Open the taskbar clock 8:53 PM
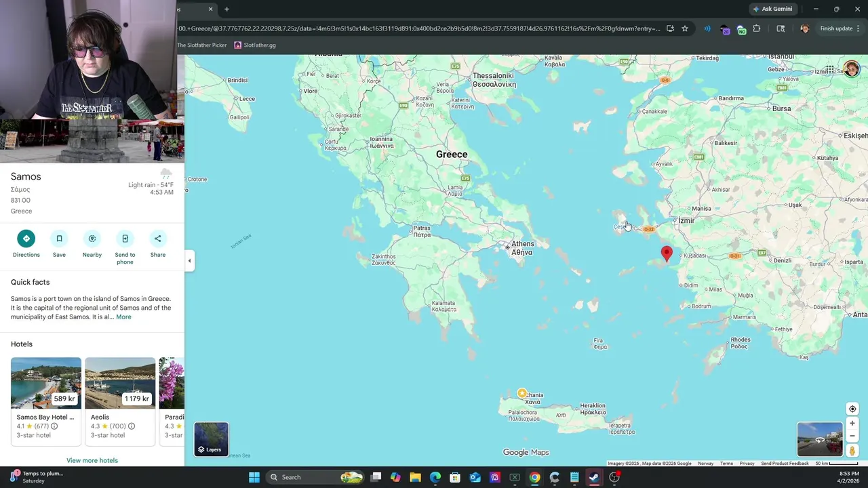Viewport: 868px width, 488px height. point(848,477)
